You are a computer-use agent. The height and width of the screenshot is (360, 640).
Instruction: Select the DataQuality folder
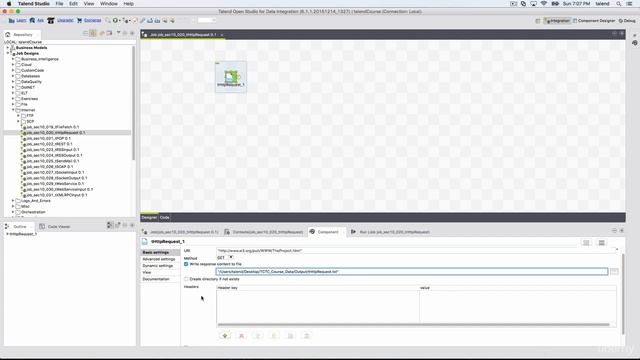click(31, 82)
